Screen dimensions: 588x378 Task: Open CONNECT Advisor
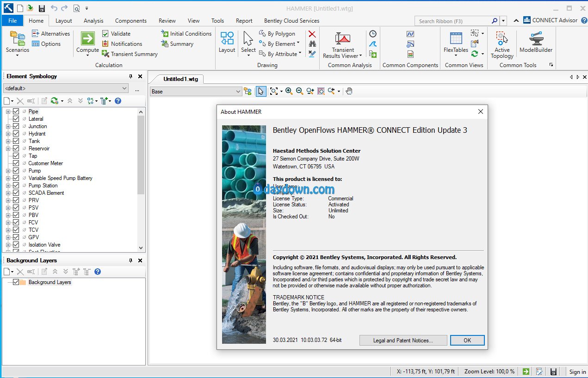point(551,20)
